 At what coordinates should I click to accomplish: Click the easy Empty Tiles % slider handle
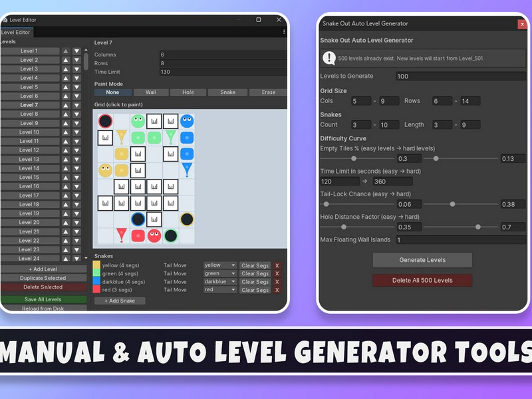pos(354,158)
